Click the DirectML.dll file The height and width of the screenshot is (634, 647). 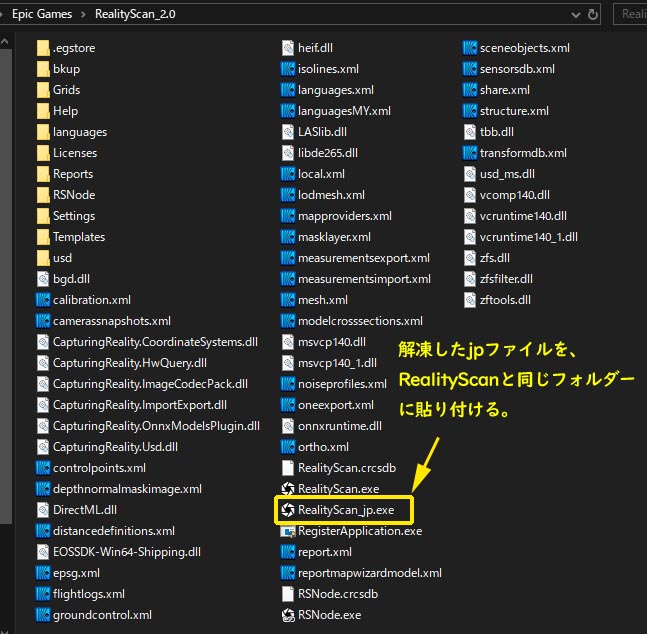(x=84, y=510)
